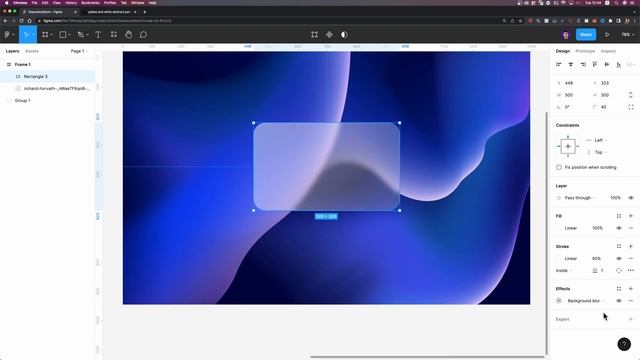Toggle Fill visibility eye
640x360 pixels.
[x=619, y=228]
